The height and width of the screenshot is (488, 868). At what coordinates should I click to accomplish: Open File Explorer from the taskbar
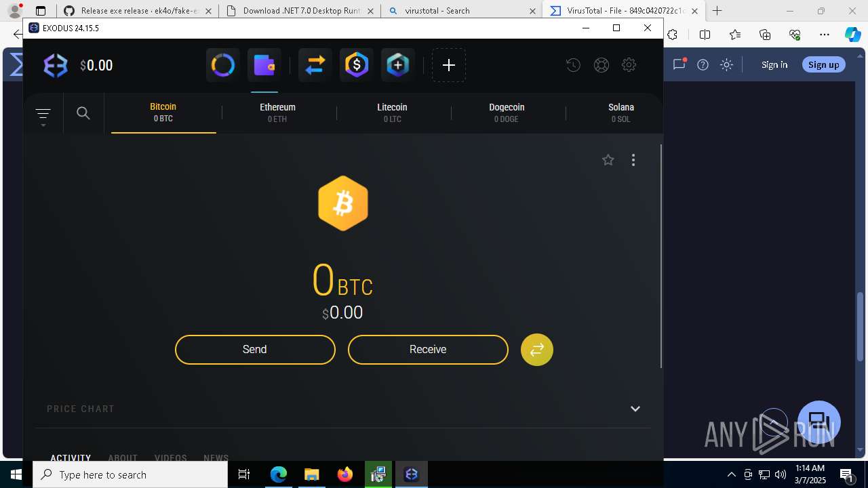click(x=311, y=474)
